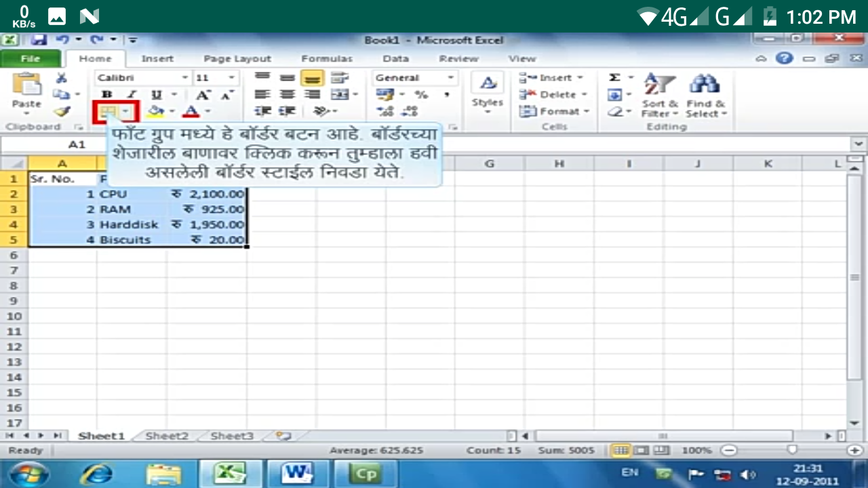The image size is (868, 488).
Task: Toggle Center horizontal alignment
Action: (x=288, y=94)
